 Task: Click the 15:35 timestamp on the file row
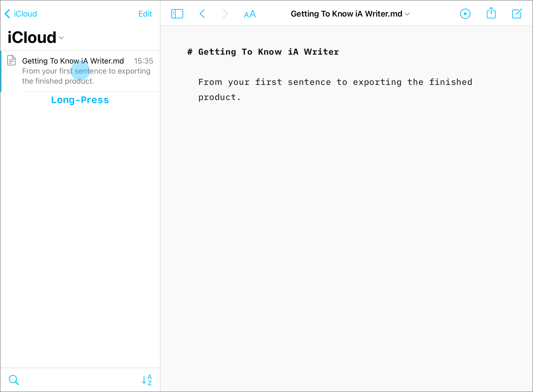pyautogui.click(x=143, y=61)
